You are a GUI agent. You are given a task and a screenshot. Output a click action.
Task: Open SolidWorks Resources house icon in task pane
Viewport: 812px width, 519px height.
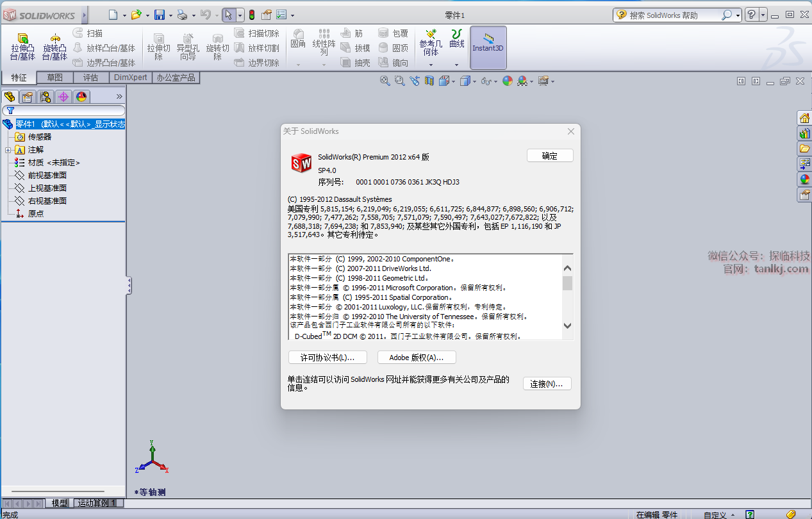click(x=804, y=118)
